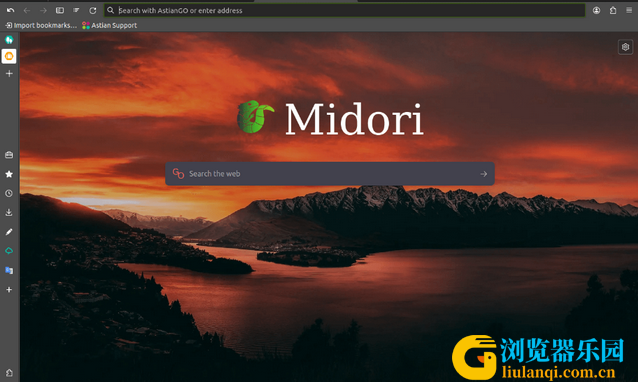Open the Bookmarks panel star icon in sidebar
The height and width of the screenshot is (382, 638).
pos(9,174)
